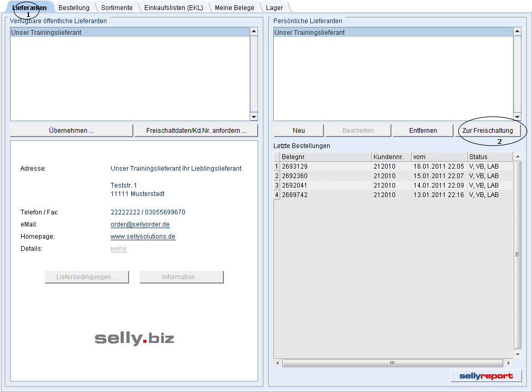532x392 pixels.
Task: Open the order@sellyorder.de email link
Action: pos(140,224)
